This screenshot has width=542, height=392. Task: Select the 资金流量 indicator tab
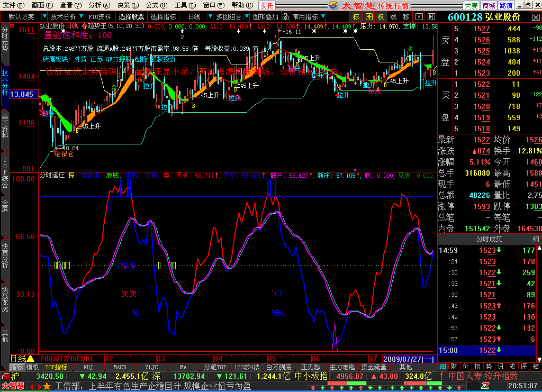pyautogui.click(x=374, y=367)
